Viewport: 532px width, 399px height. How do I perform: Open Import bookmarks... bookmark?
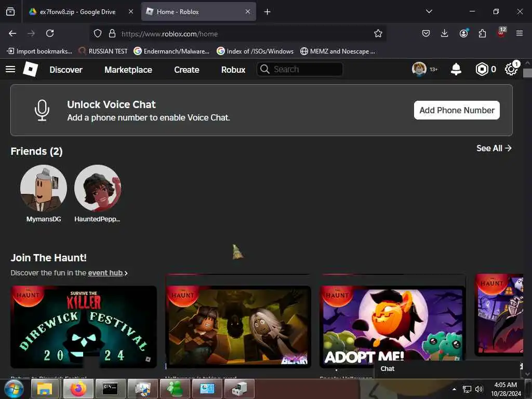(39, 51)
